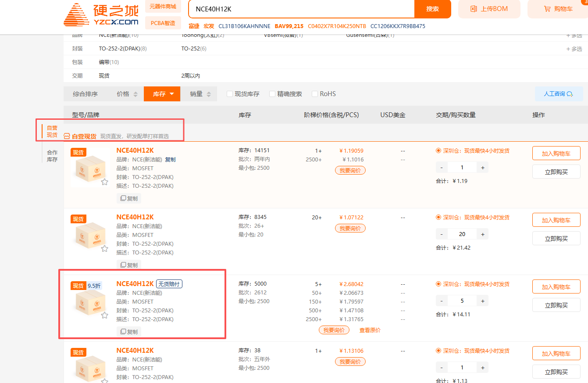The width and height of the screenshot is (588, 383).
Task: Open the 购物车 shopping cart
Action: [x=558, y=9]
